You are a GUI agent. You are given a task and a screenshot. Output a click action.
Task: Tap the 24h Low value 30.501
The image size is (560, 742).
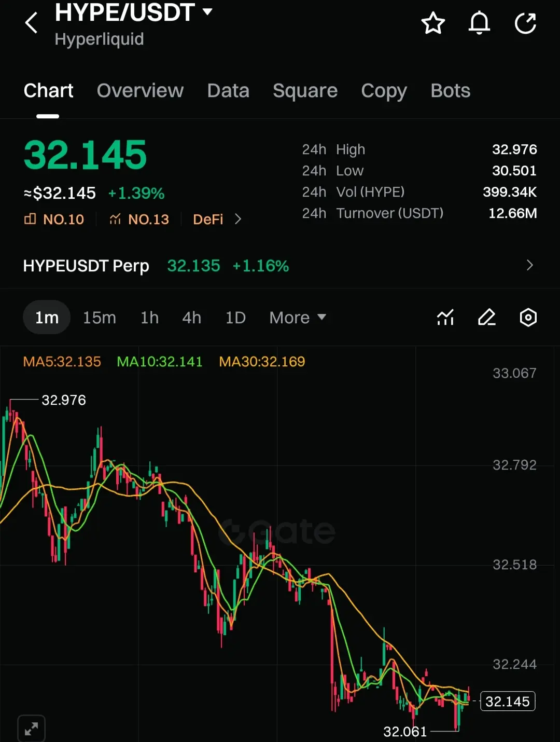[x=514, y=171]
